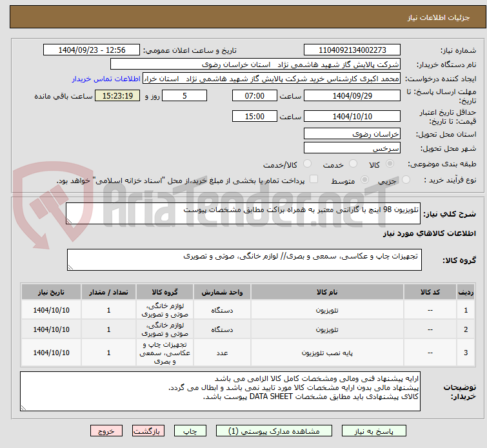
Task: Click the توضیحات خریدار text area
Action: [220, 391]
